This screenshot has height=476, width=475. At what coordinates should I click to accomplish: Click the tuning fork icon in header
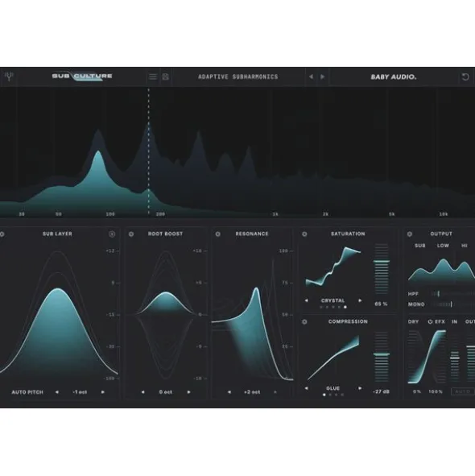point(9,77)
